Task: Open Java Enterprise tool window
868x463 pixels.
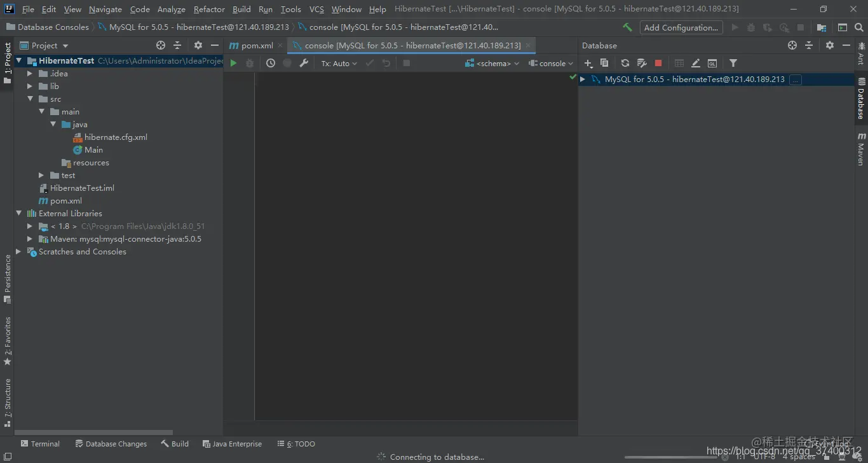Action: click(x=232, y=444)
